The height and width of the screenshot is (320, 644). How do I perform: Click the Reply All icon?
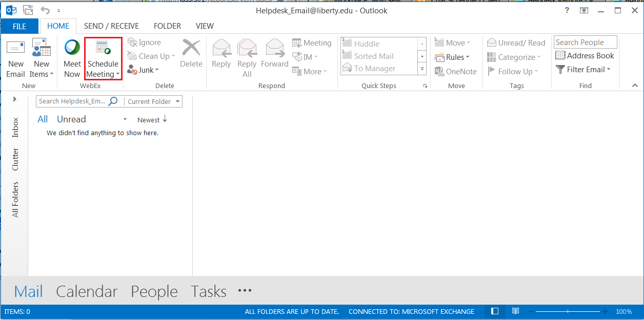click(247, 47)
